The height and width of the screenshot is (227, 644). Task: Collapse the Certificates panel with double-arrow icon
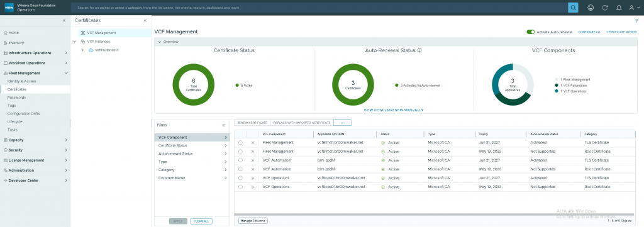[x=145, y=21]
